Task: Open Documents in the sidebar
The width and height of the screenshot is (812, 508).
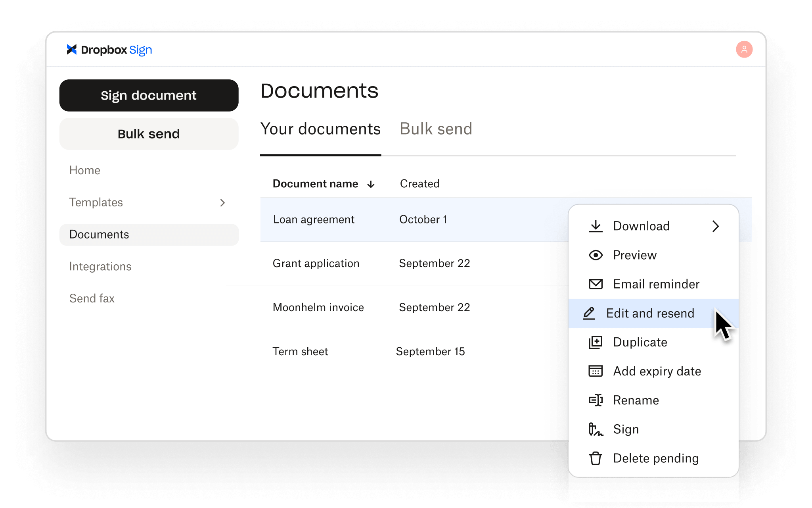Action: pyautogui.click(x=149, y=235)
